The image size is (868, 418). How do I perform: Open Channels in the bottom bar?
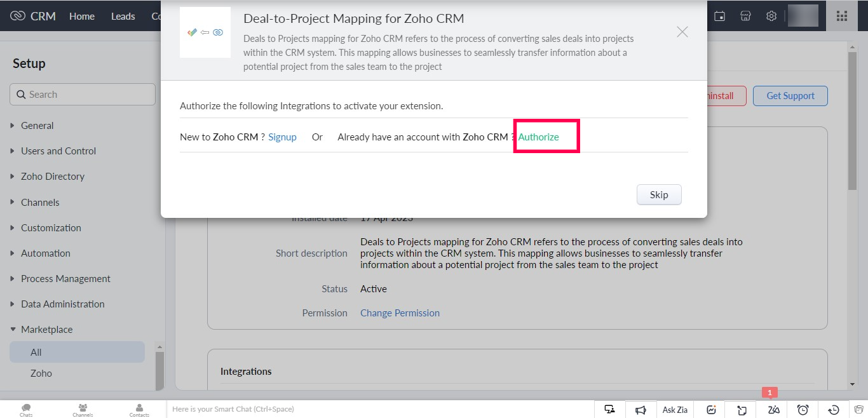click(x=83, y=410)
